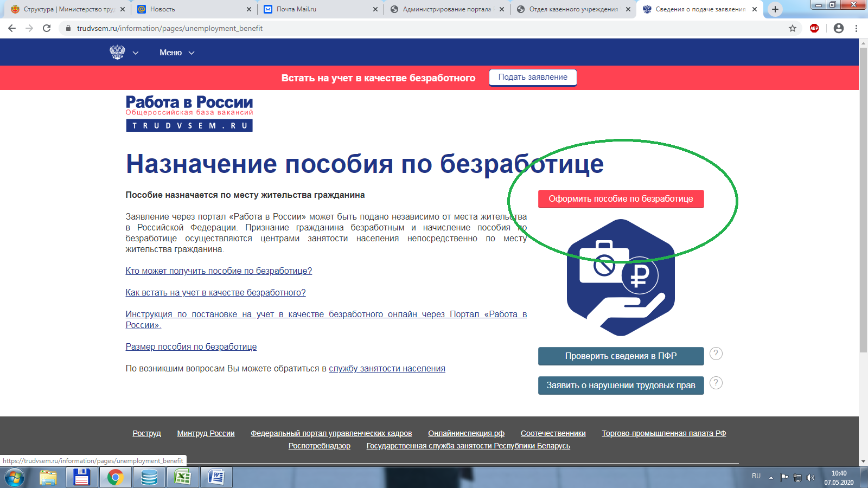Screen dimensions: 868x488
Task: Show hidden tray icons arrow
Action: [771, 478]
